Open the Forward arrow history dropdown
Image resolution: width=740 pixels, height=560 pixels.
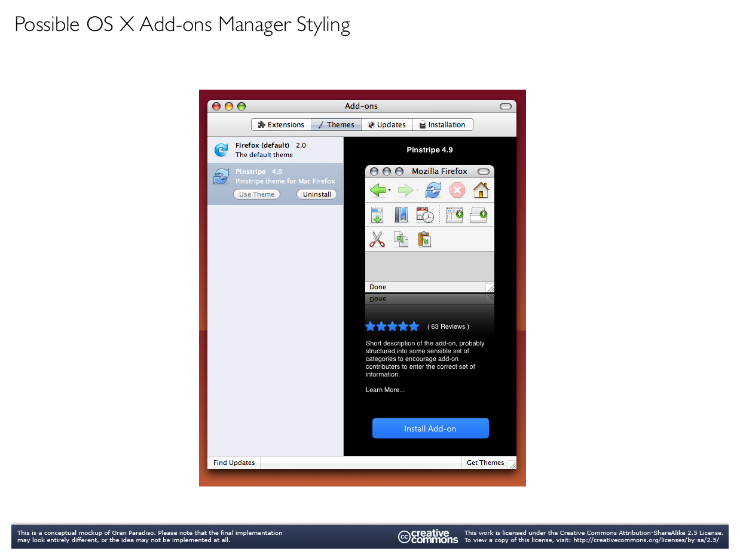click(417, 191)
